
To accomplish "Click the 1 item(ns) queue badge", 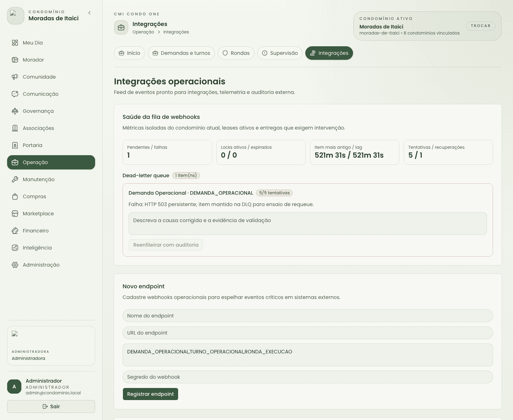I will pyautogui.click(x=186, y=175).
